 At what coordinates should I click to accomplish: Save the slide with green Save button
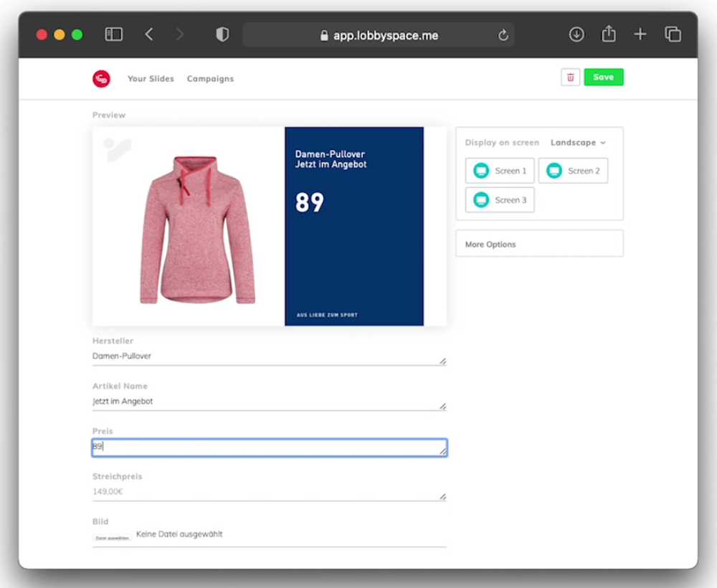(x=603, y=77)
